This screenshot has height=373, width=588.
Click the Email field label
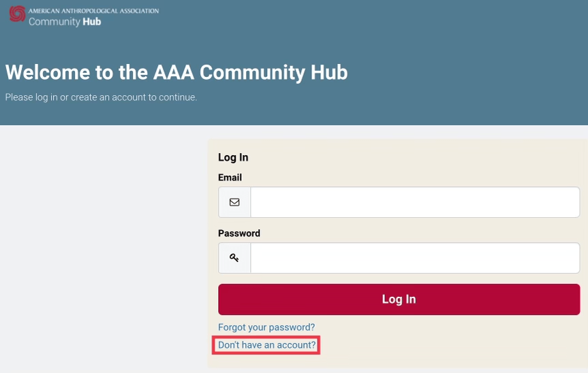pos(230,178)
